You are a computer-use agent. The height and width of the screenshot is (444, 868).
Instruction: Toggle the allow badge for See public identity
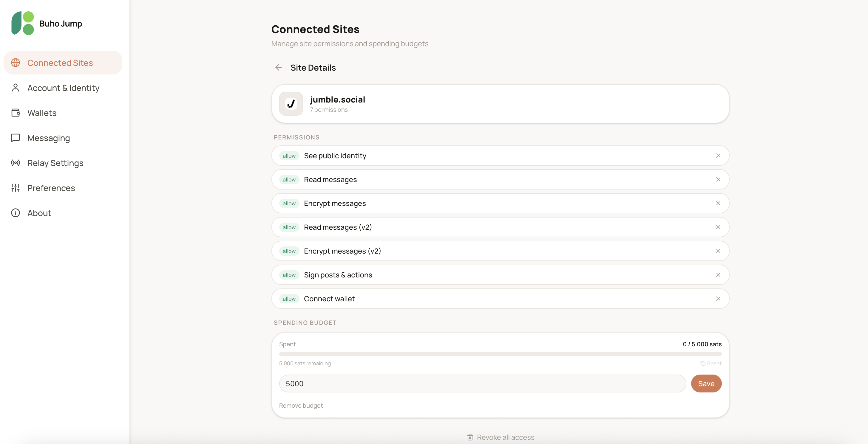289,156
